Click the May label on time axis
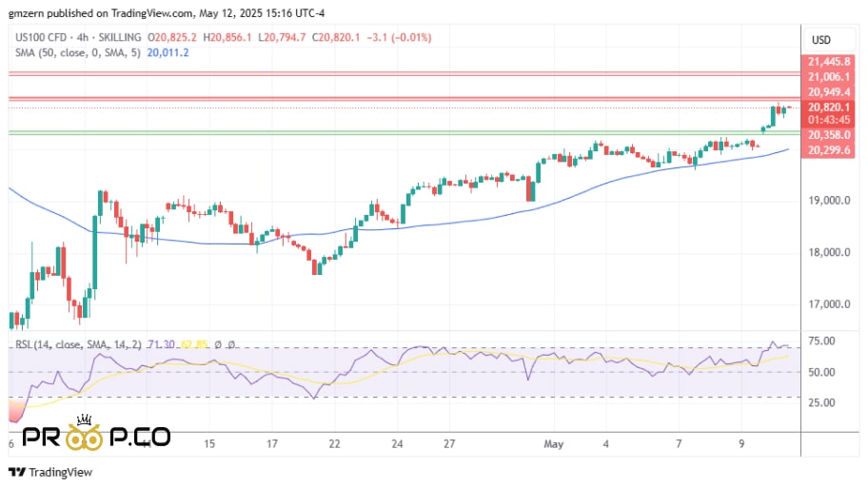 tap(554, 443)
